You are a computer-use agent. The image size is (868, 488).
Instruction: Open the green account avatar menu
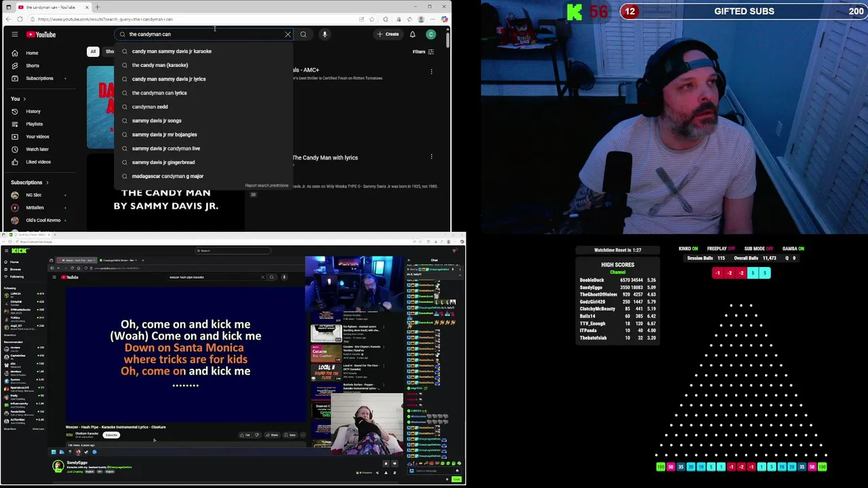(x=431, y=34)
